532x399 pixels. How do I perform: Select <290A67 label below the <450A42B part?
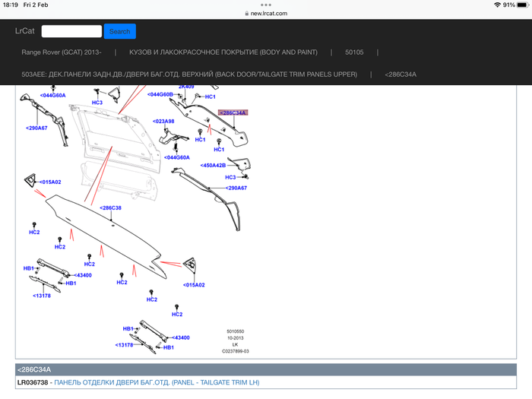pos(236,188)
